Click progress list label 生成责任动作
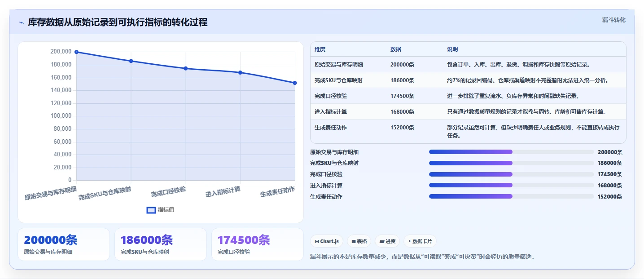Screen dimensions: 644x279 tap(326, 196)
